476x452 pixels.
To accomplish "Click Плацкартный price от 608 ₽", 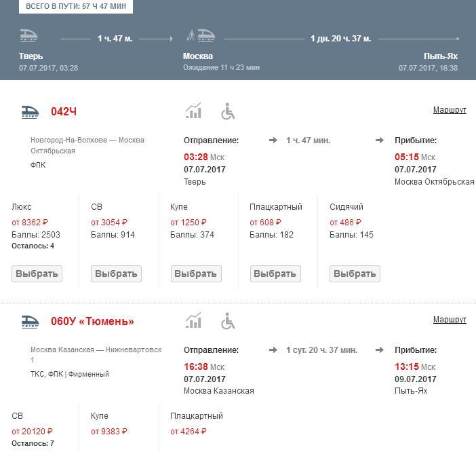I will 265,223.
